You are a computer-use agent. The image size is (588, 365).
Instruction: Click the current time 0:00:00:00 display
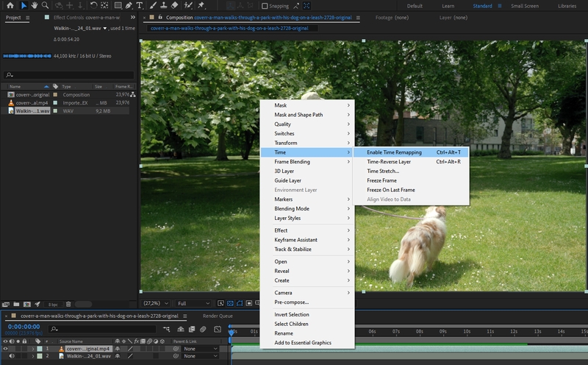(24, 327)
